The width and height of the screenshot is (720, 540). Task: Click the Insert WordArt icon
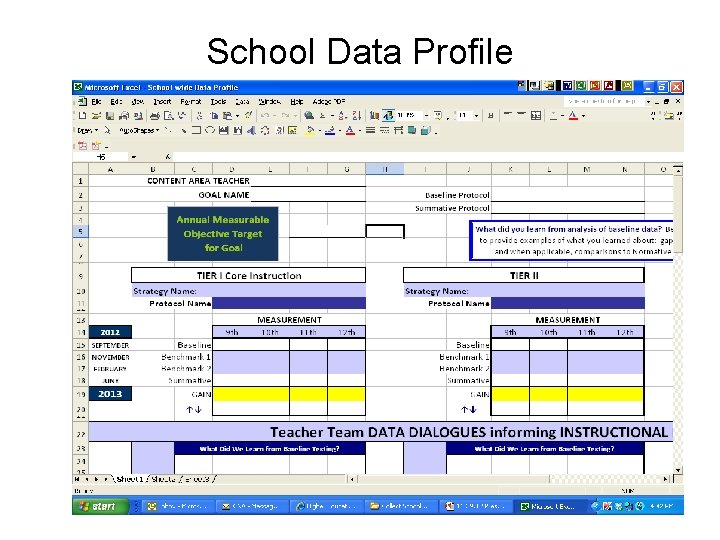251,131
